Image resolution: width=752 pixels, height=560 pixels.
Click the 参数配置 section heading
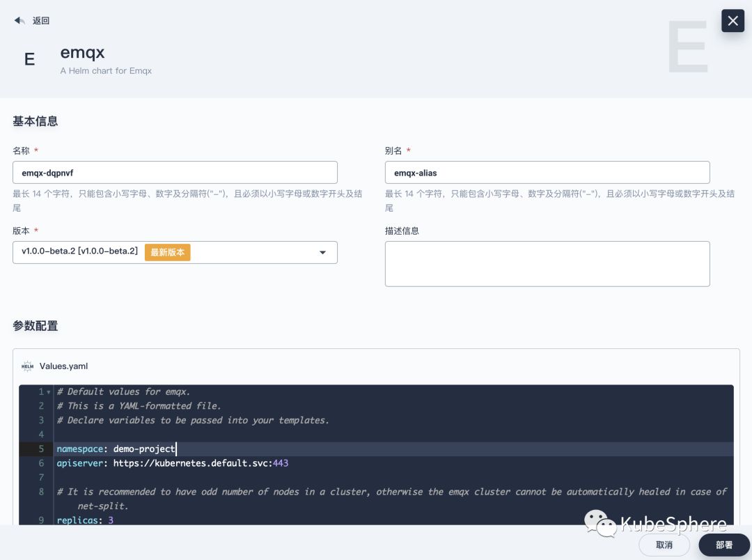35,326
